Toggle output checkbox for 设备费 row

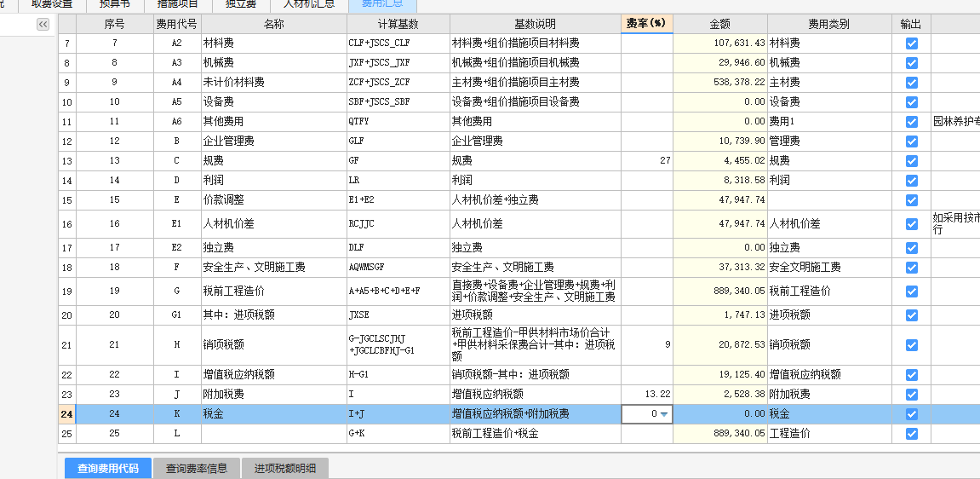pyautogui.click(x=911, y=102)
